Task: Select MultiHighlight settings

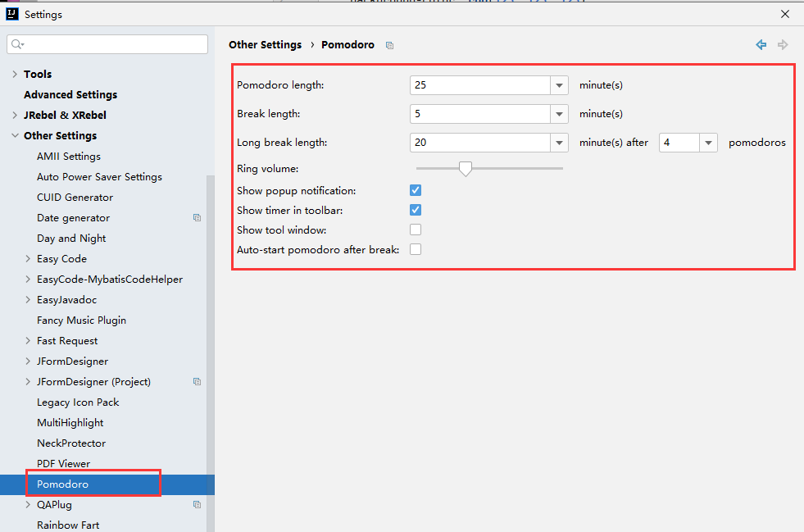Action: 70,423
